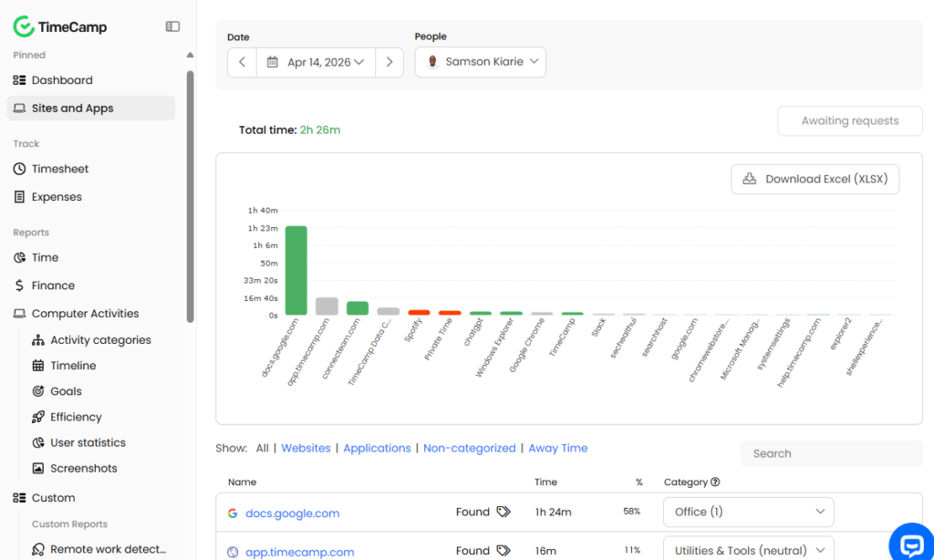Click the connecteam.com green bar

tap(358, 308)
